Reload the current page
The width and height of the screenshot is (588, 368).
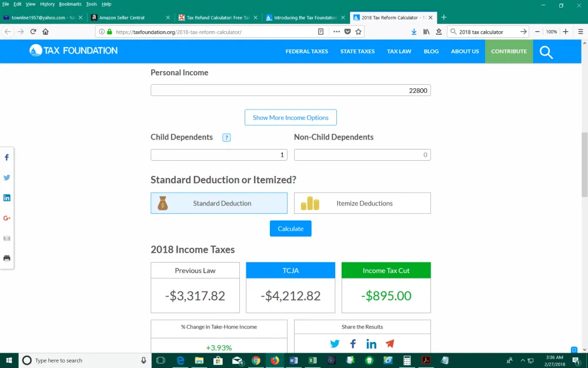pyautogui.click(x=33, y=32)
